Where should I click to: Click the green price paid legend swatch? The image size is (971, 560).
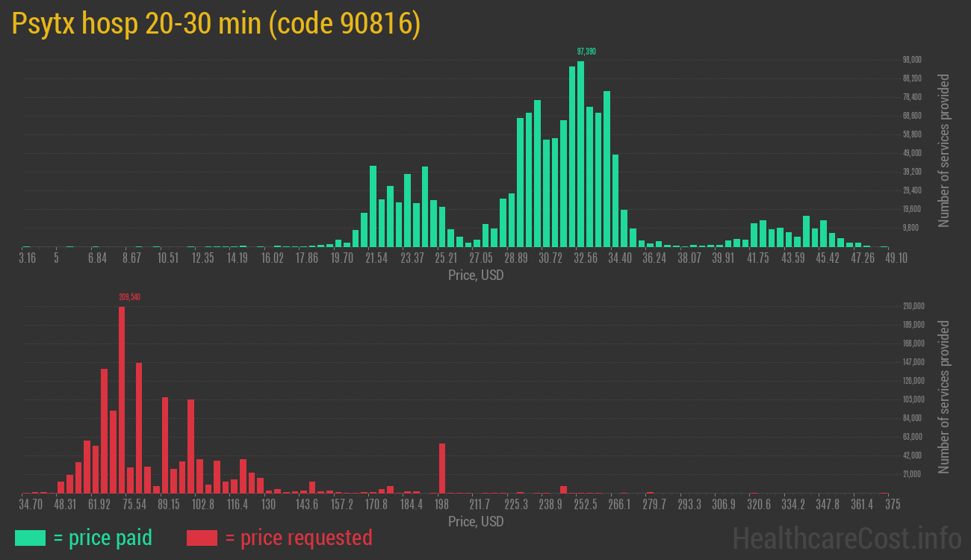click(30, 538)
